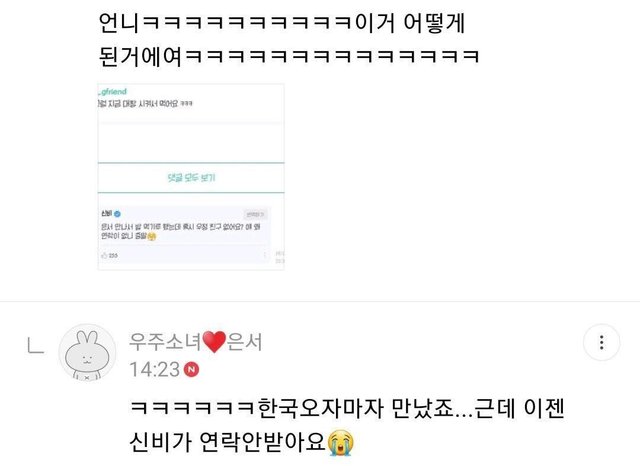
Task: Click the blue verified badge beside 신비
Action: [x=117, y=214]
